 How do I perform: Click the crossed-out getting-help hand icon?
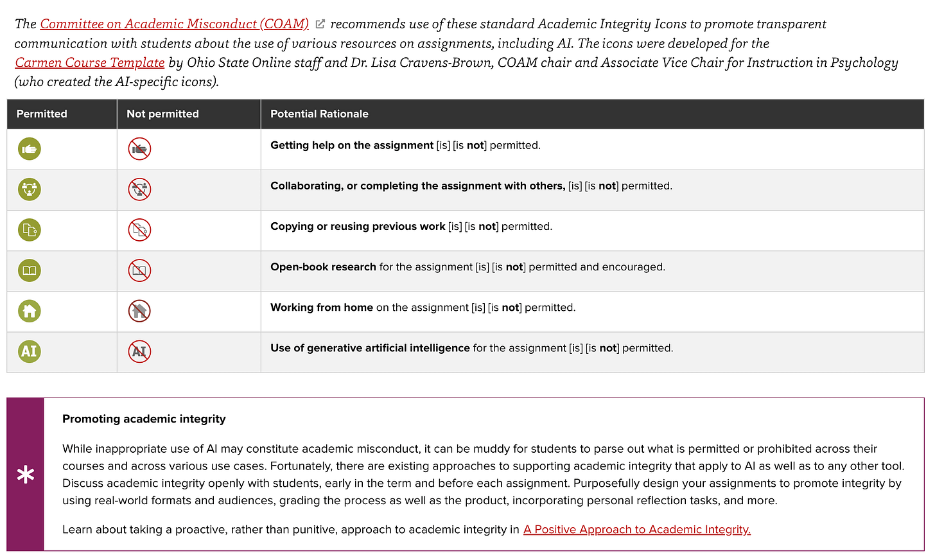coord(139,149)
